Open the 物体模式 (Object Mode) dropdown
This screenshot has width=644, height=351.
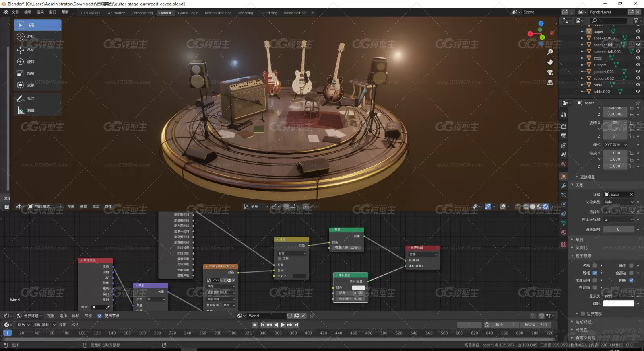[x=45, y=207]
